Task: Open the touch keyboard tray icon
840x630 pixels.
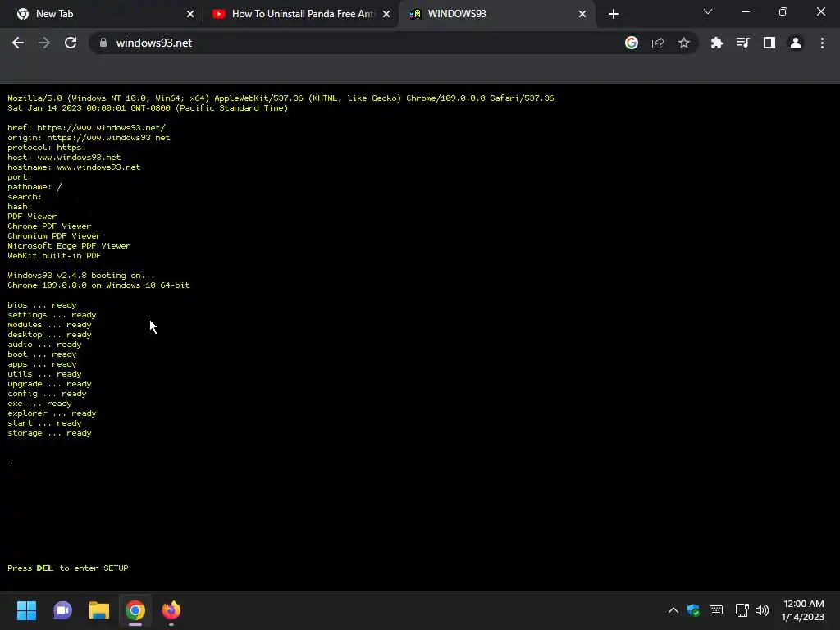Action: (716, 610)
